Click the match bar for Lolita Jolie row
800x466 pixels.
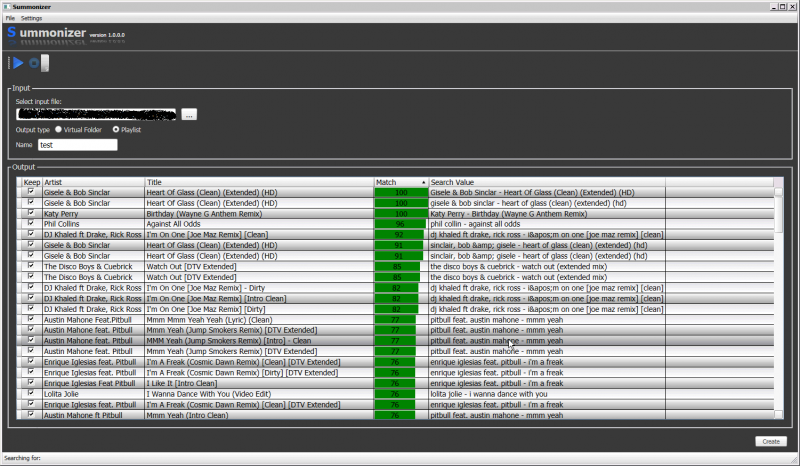395,394
